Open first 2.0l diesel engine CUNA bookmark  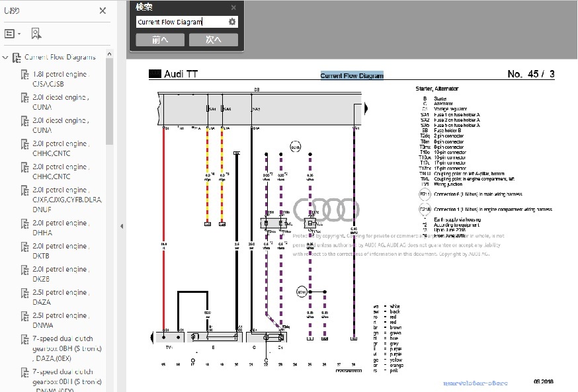click(x=61, y=102)
